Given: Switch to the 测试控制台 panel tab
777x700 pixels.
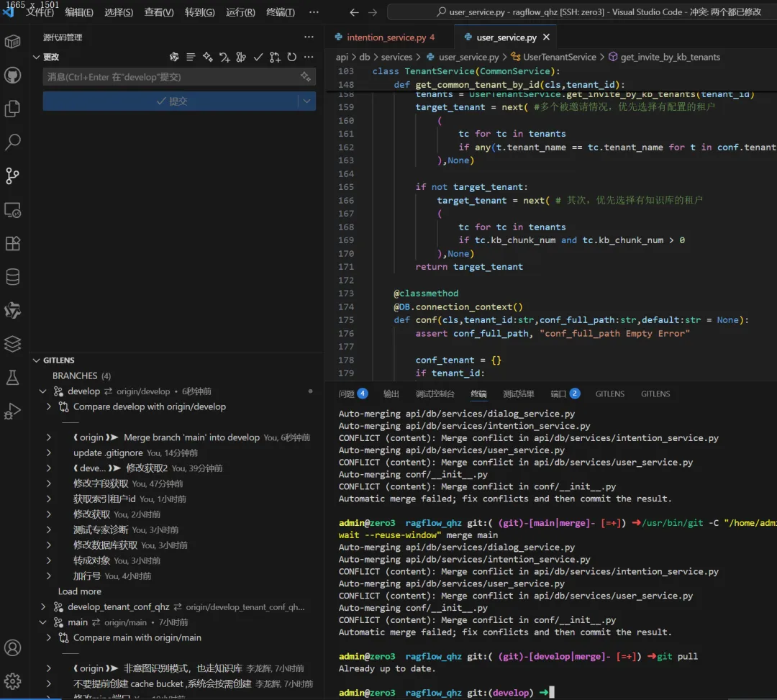Looking at the screenshot, I should tap(435, 394).
